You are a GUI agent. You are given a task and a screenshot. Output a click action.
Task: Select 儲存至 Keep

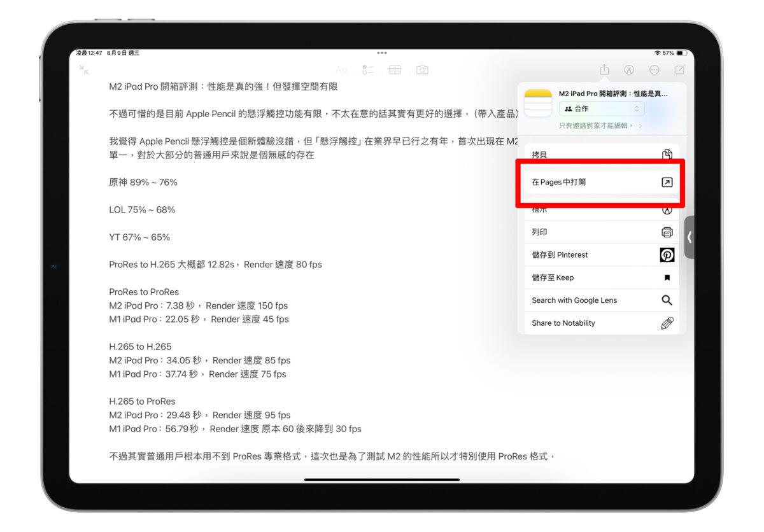pyautogui.click(x=602, y=277)
